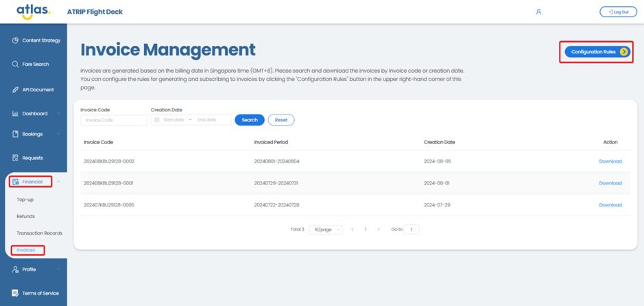Open the user account icon in header
644x306 pixels.
click(538, 12)
